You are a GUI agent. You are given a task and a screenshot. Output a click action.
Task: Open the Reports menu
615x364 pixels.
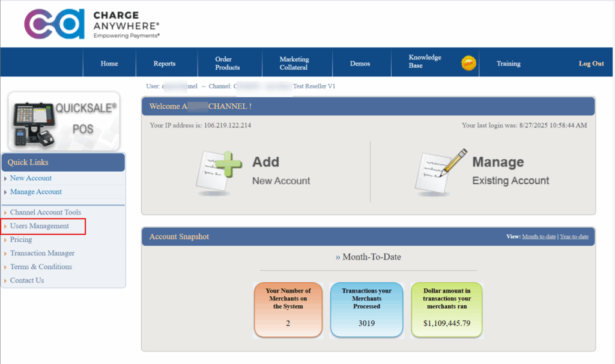(x=164, y=64)
